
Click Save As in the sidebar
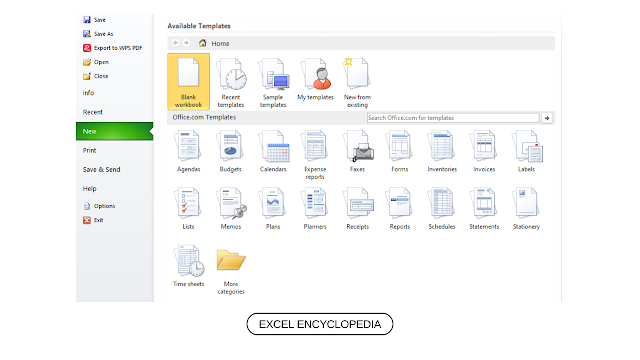(x=98, y=34)
